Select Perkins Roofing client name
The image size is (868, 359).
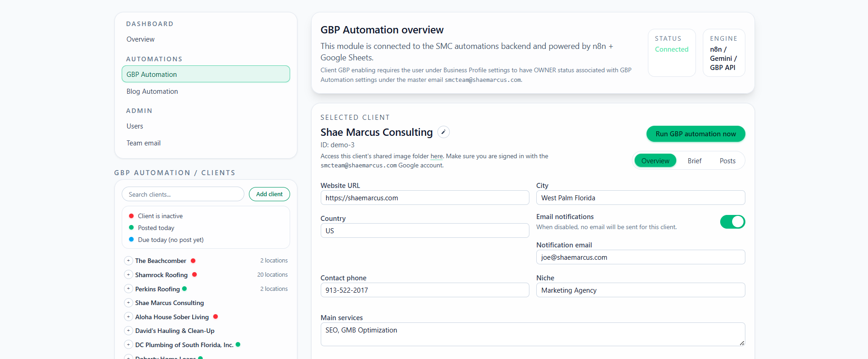pyautogui.click(x=157, y=289)
